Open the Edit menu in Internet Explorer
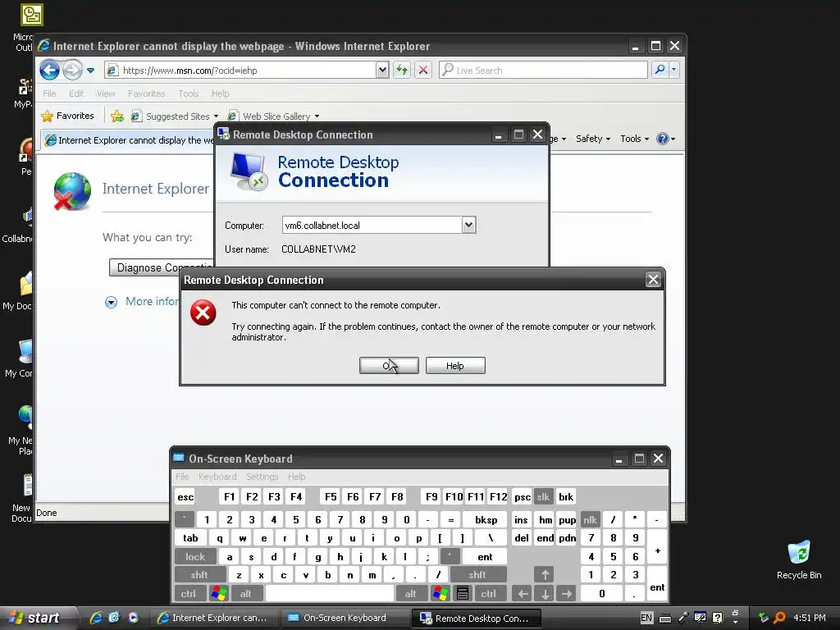The width and height of the screenshot is (840, 630). pyautogui.click(x=76, y=94)
